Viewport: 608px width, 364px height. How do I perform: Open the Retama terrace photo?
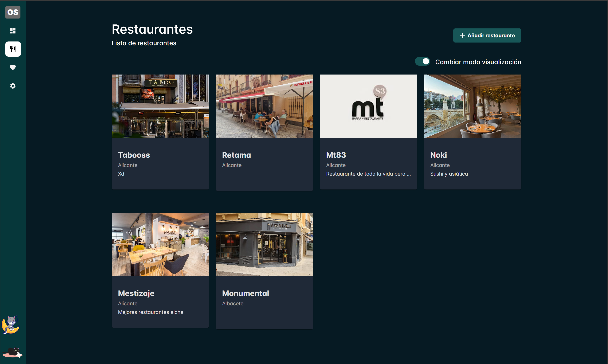coord(264,106)
